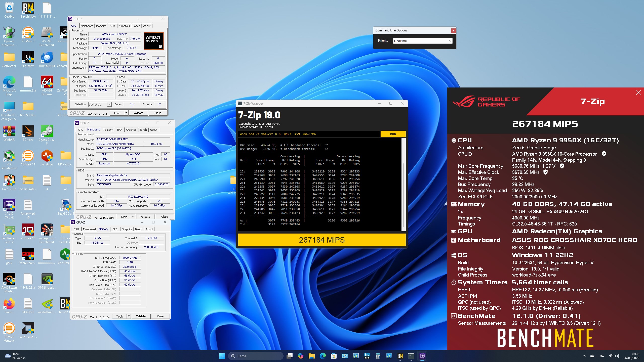This screenshot has height=362, width=644.
Task: Select the Graphics tab in the Mainboard CPU-Z window
Action: point(131,130)
